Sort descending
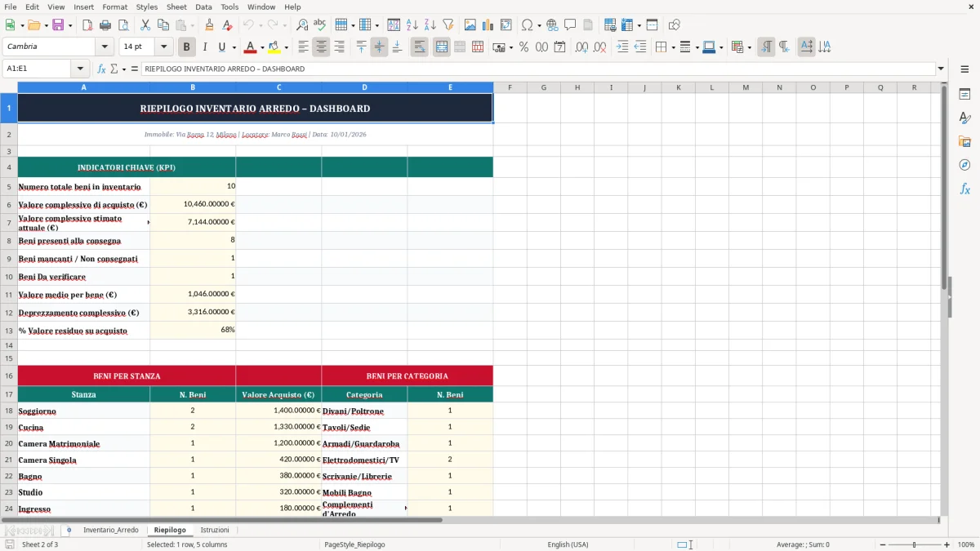Screen dimensions: 980x551 [430, 25]
